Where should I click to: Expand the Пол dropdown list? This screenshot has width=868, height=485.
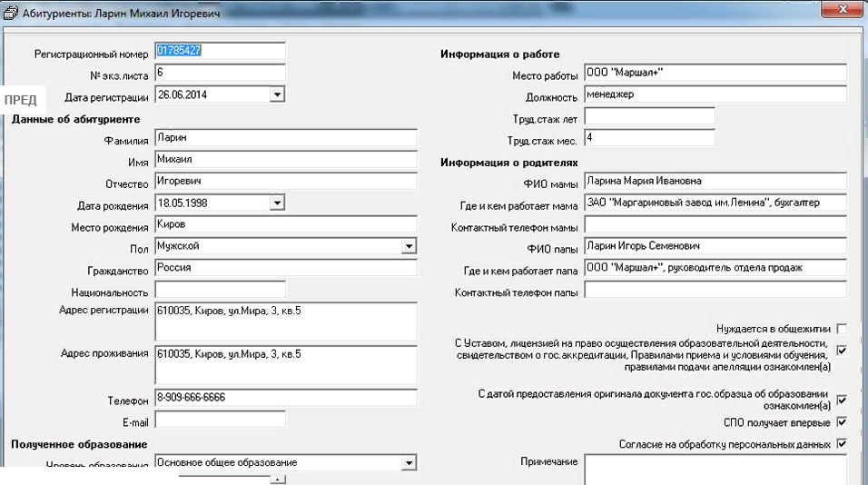pyautogui.click(x=409, y=246)
